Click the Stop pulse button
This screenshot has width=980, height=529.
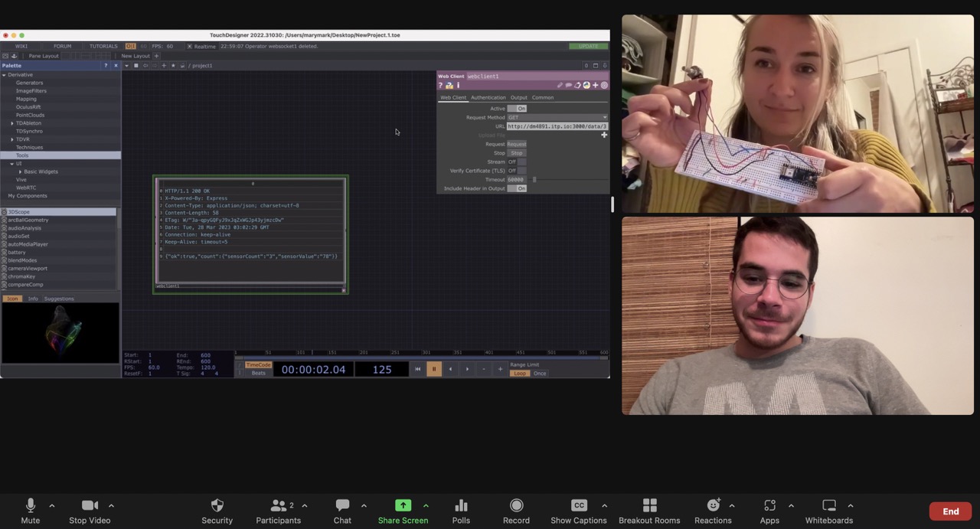517,153
